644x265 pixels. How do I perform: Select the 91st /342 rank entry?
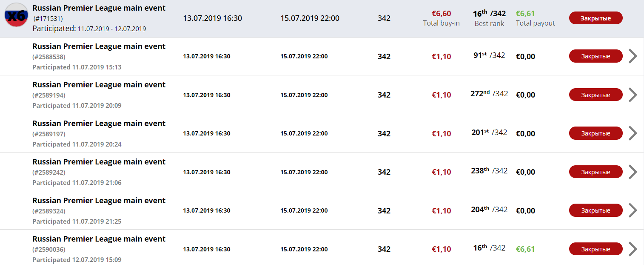[489, 55]
